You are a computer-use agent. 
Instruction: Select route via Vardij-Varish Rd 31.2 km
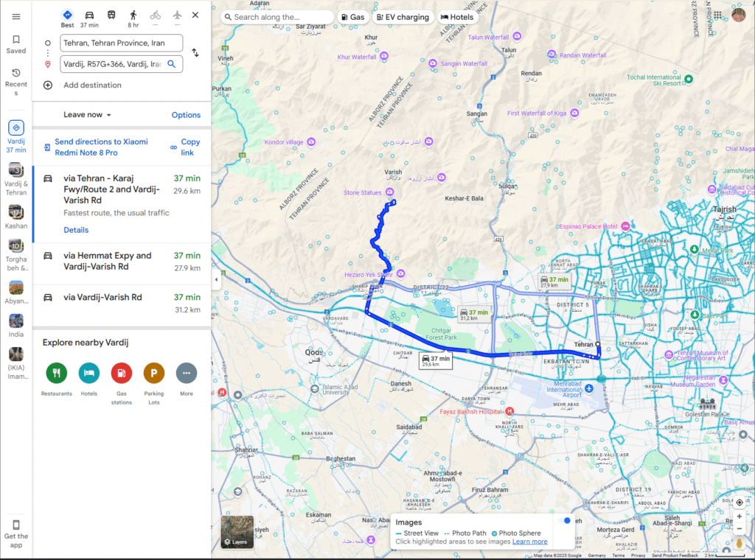tap(122, 304)
